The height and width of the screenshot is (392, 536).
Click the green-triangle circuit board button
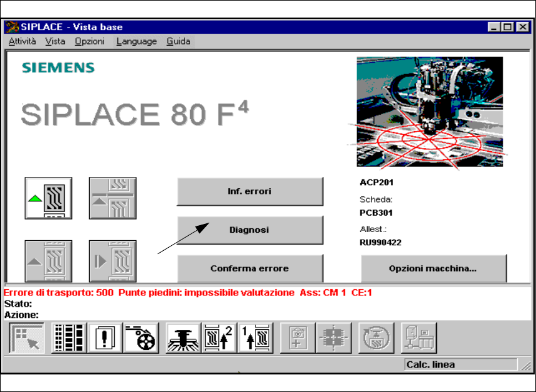(48, 198)
